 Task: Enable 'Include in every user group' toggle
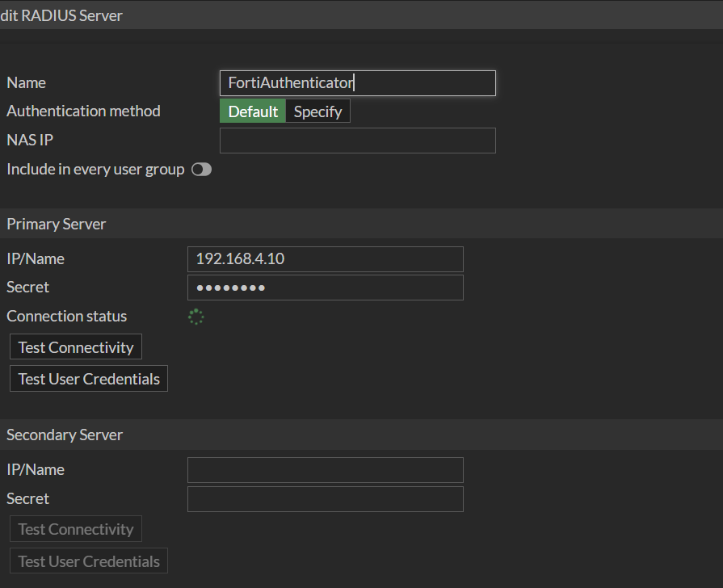click(201, 169)
